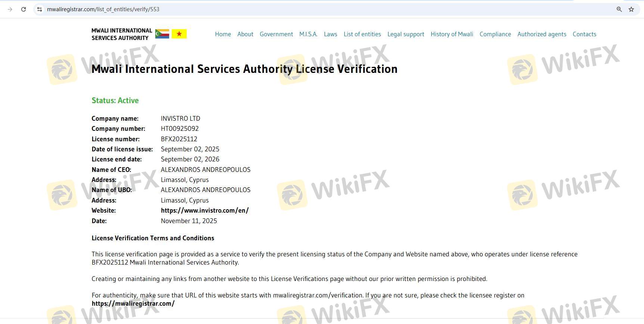644x324 pixels.
Task: Click the browser reload icon
Action: tap(24, 9)
